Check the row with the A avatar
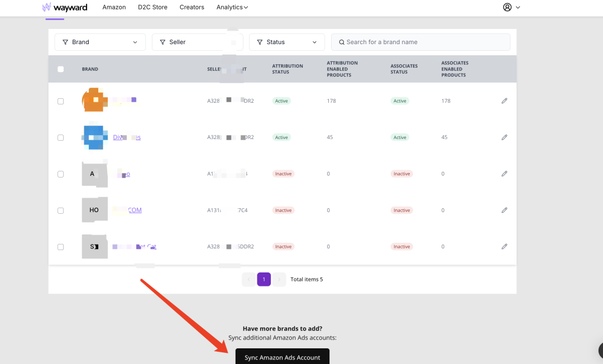 pyautogui.click(x=61, y=174)
